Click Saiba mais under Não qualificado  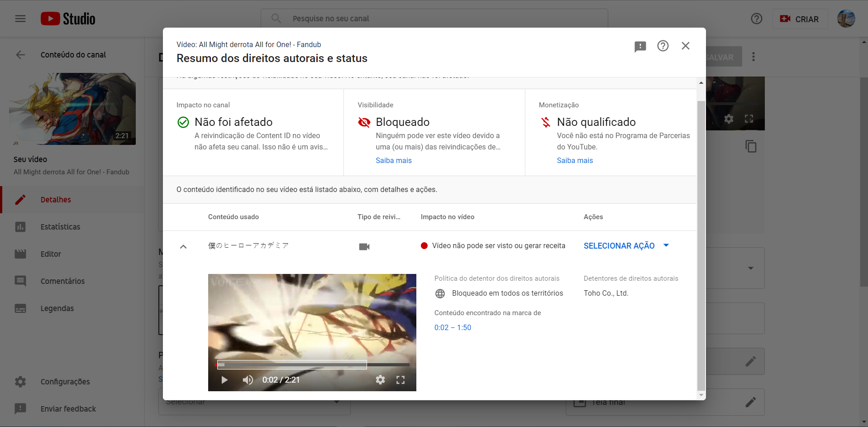tap(575, 160)
